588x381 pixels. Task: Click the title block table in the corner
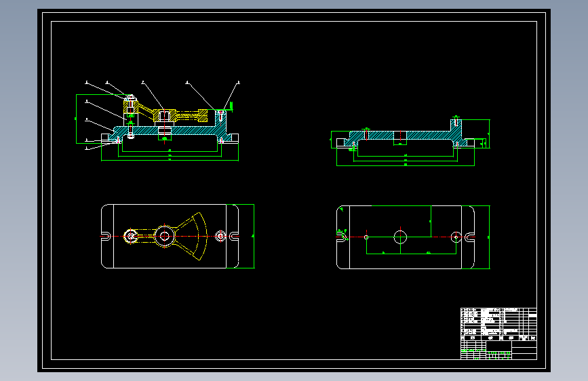pyautogui.click(x=498, y=334)
